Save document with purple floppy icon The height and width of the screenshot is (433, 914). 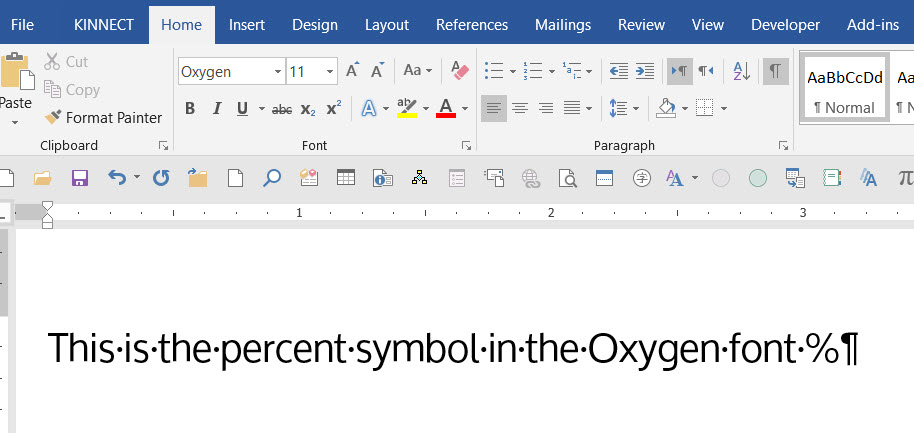pyautogui.click(x=80, y=178)
